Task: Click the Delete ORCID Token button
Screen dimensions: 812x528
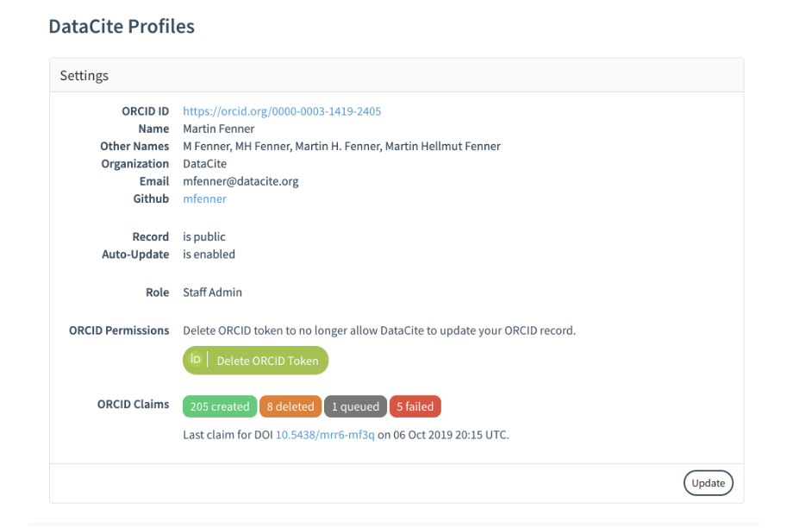Action: click(255, 361)
